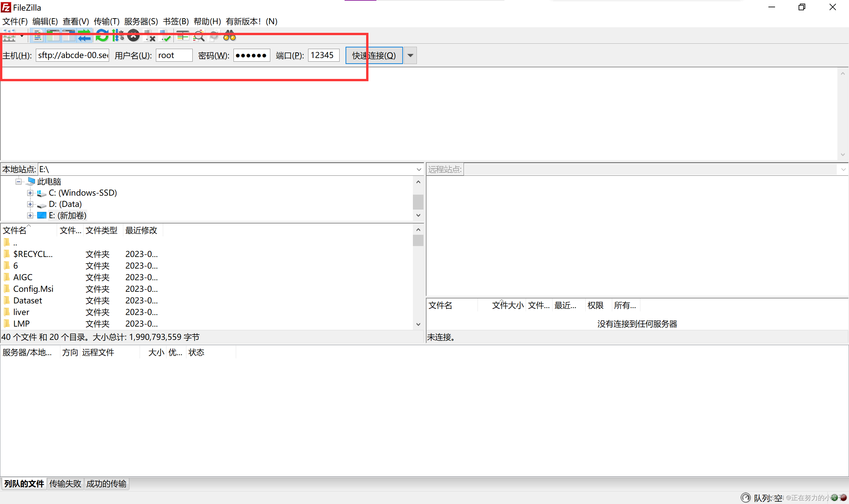The image size is (849, 504).
Task: Open the 远程站点 path dropdown
Action: (843, 169)
